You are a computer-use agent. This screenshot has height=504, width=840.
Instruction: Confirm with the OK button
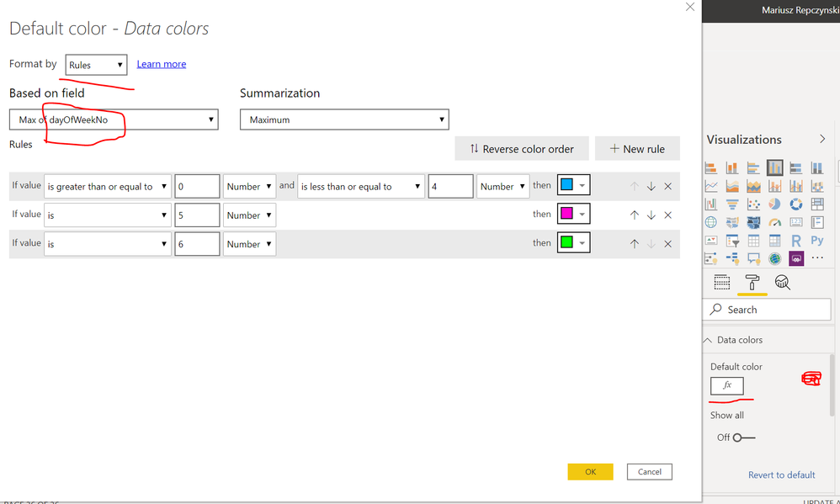[x=590, y=472]
